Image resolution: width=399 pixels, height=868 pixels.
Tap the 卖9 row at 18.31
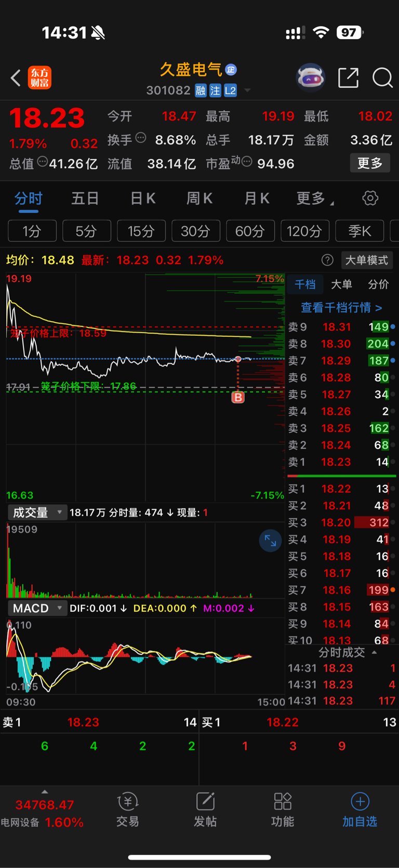click(341, 327)
